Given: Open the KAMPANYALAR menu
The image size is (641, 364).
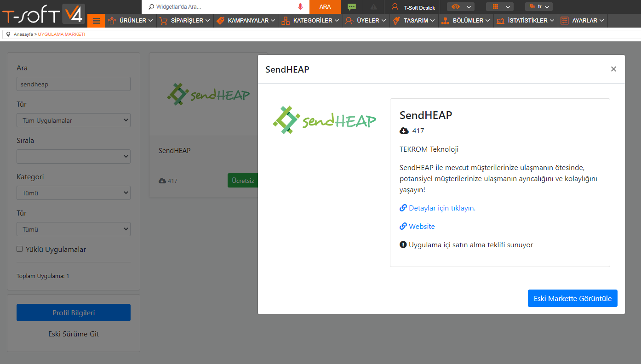Looking at the screenshot, I should 246,21.
